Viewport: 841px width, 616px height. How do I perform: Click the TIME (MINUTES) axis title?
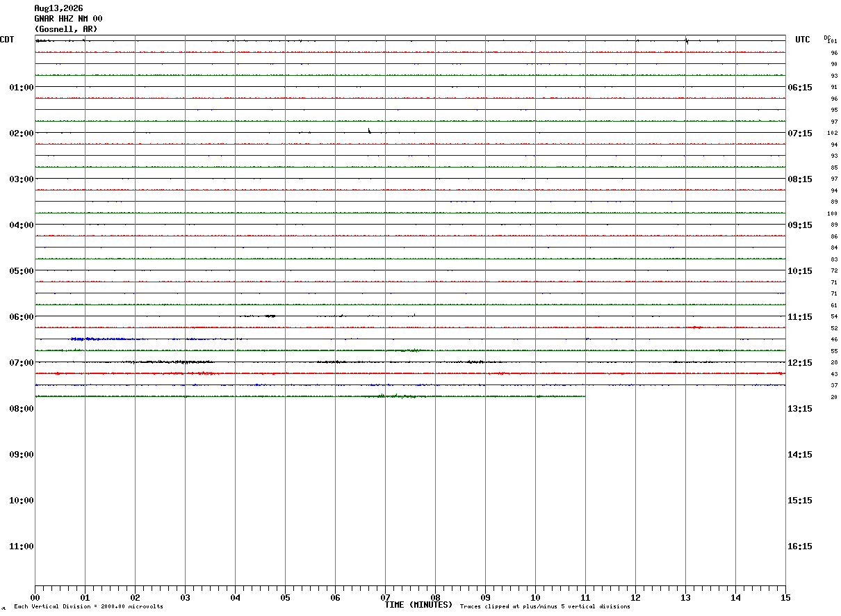click(x=418, y=605)
